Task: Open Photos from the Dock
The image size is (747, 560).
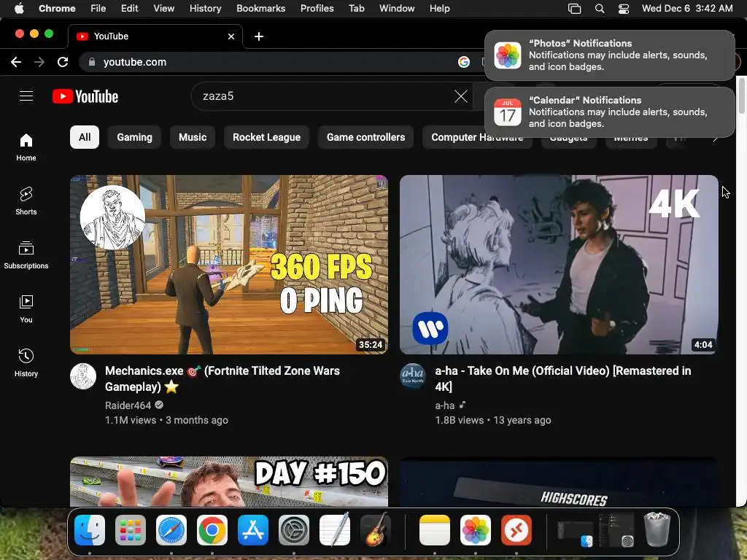Action: tap(476, 530)
